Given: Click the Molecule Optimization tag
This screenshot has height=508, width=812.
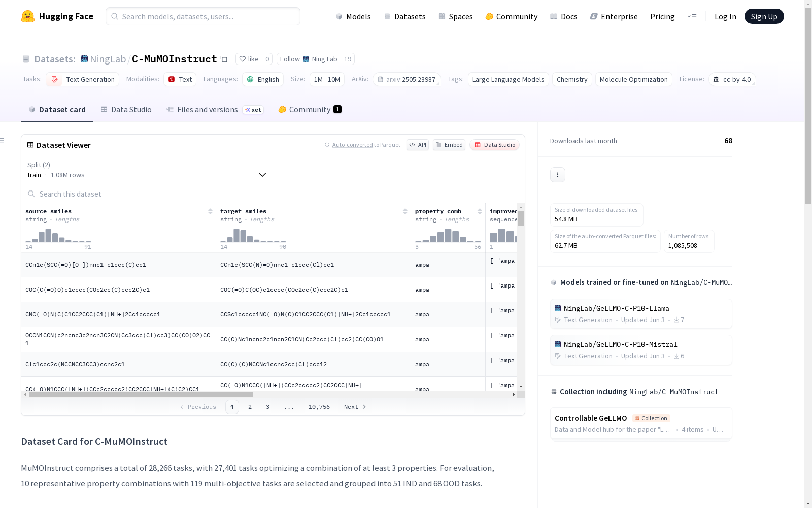Looking at the screenshot, I should point(634,79).
